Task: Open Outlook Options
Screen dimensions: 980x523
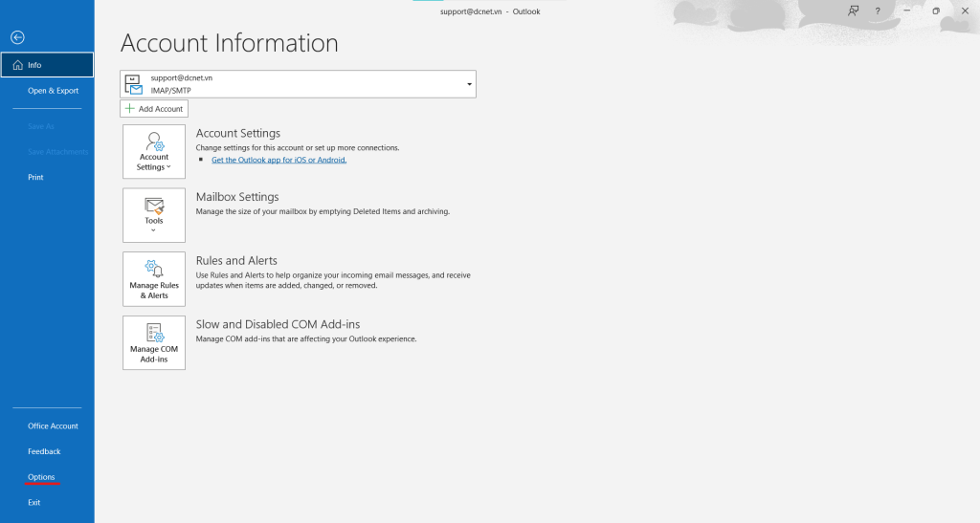Action: click(x=41, y=477)
